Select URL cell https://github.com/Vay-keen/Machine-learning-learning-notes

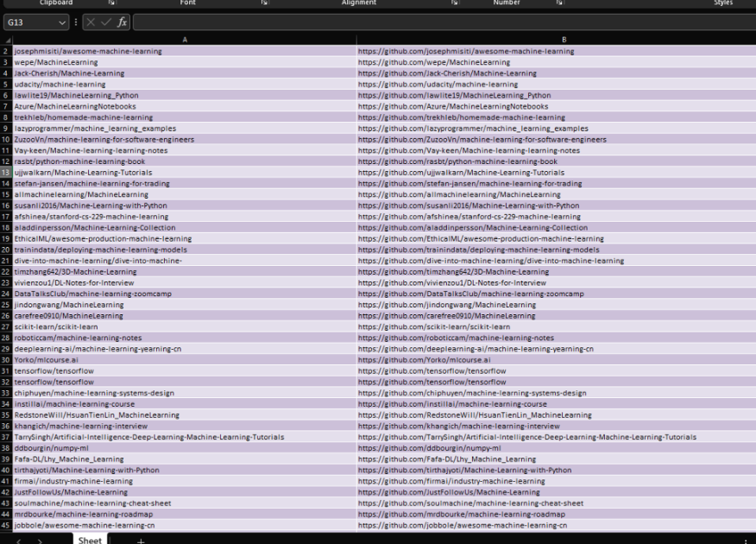(557, 150)
